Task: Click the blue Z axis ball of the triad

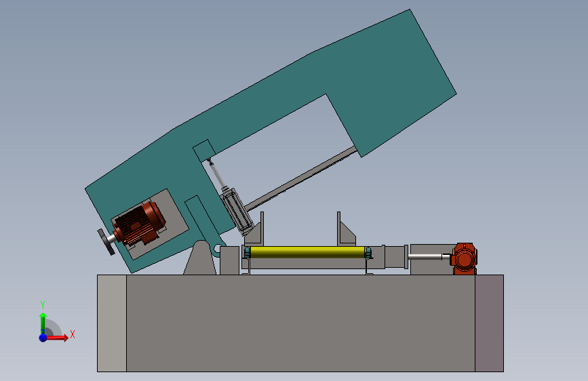Action: coord(43,338)
